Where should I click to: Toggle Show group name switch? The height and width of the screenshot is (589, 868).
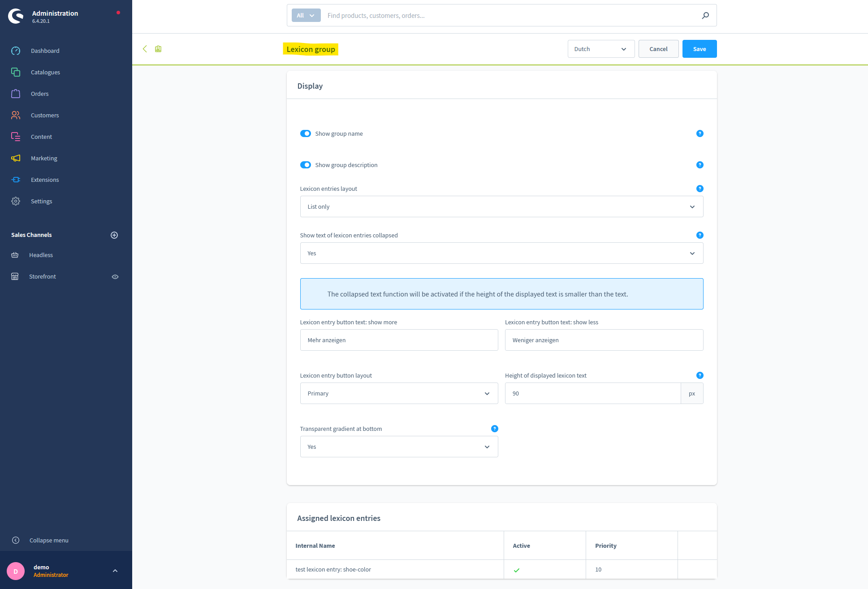(x=306, y=133)
